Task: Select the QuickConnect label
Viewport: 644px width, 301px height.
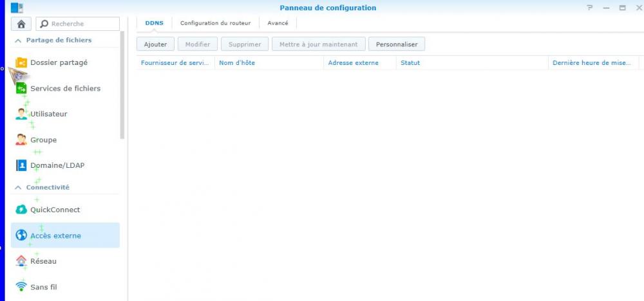Action: pyautogui.click(x=55, y=210)
